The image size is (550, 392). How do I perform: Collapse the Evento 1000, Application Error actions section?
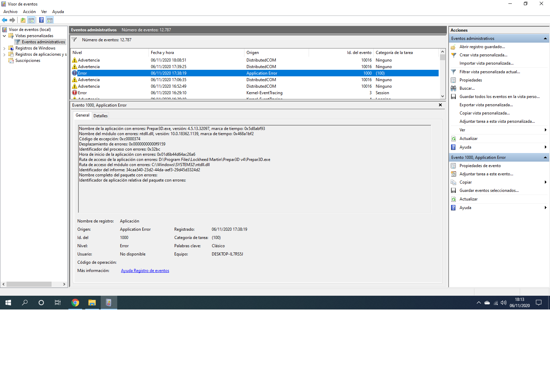click(x=545, y=157)
